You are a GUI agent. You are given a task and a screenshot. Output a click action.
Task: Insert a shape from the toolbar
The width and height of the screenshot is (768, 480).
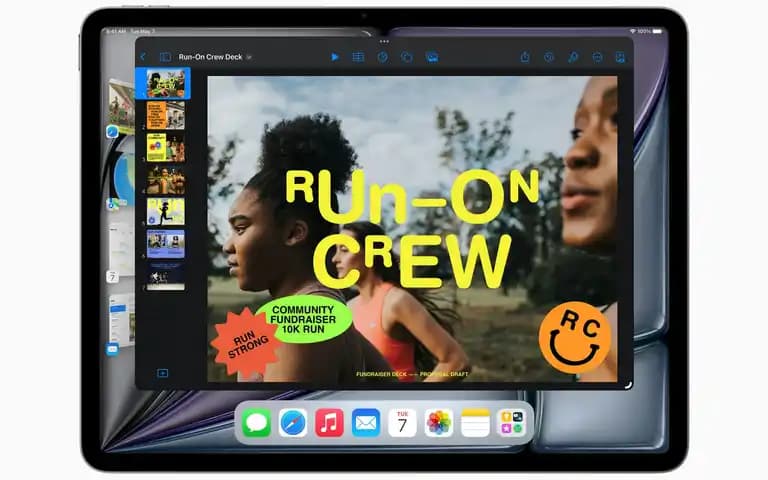407,57
